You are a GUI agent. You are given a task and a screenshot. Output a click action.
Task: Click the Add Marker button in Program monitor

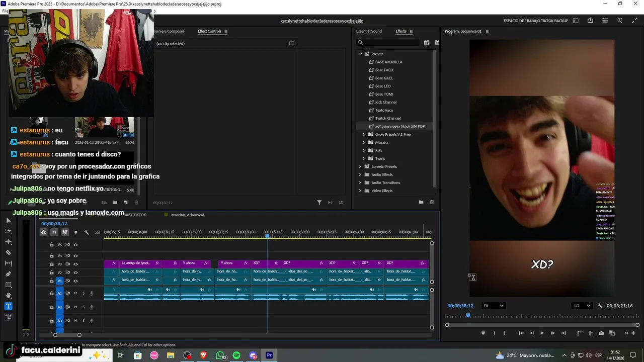483,333
